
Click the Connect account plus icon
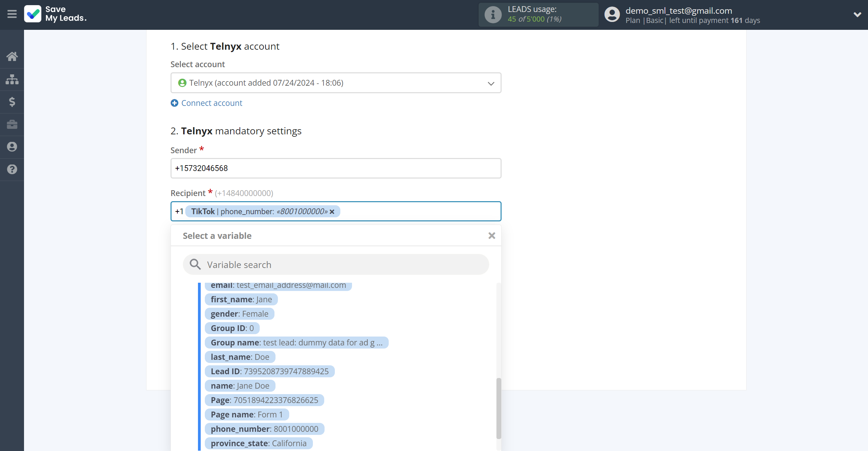coord(175,103)
